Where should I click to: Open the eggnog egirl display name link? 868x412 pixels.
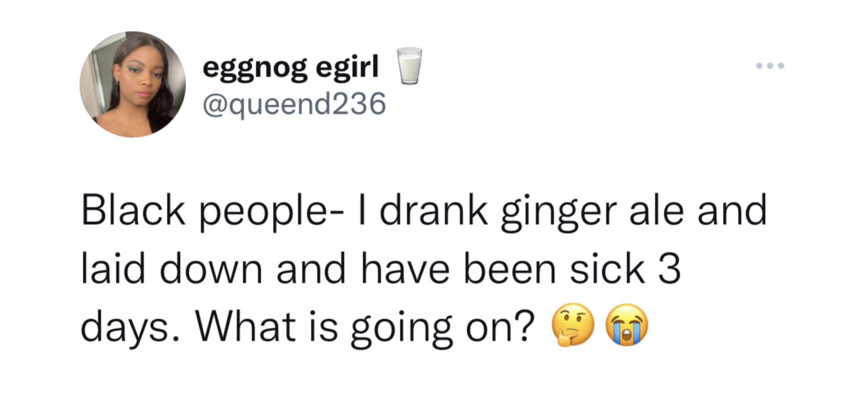click(290, 69)
